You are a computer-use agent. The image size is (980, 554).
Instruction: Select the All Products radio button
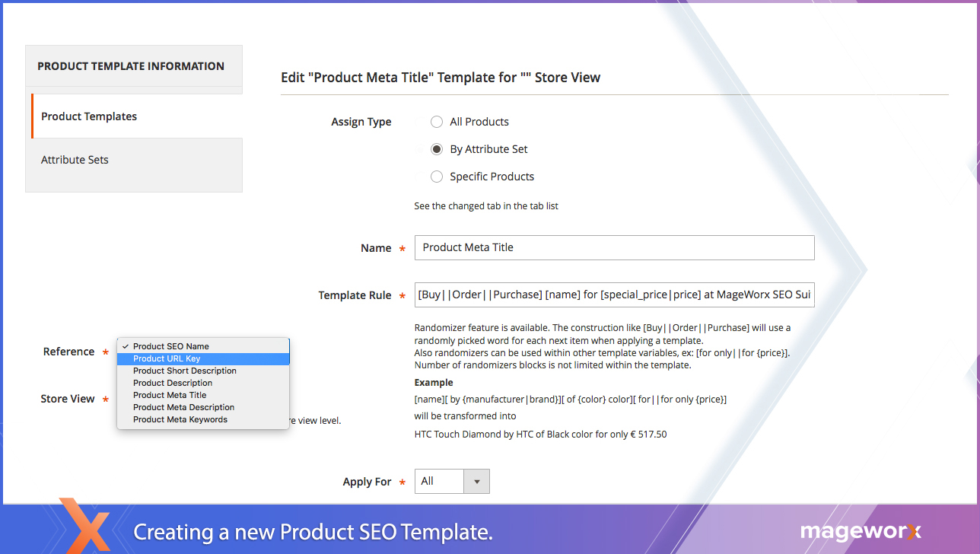[x=437, y=122]
